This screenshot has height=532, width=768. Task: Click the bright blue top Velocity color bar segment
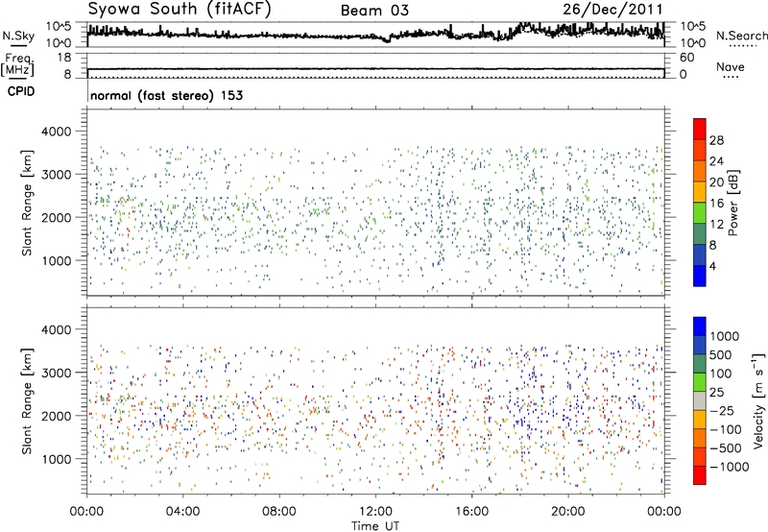[700, 326]
